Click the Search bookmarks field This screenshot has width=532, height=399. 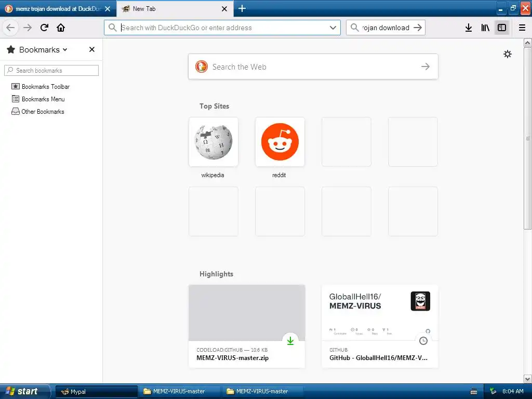point(51,70)
